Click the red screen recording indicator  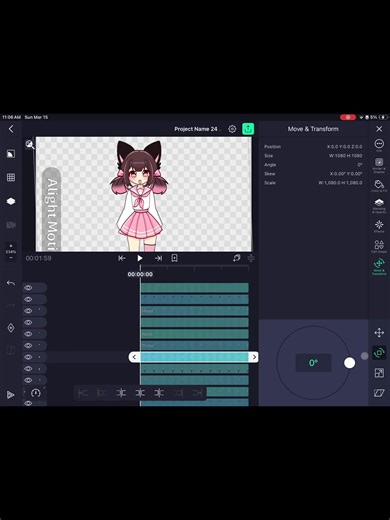[x=348, y=117]
